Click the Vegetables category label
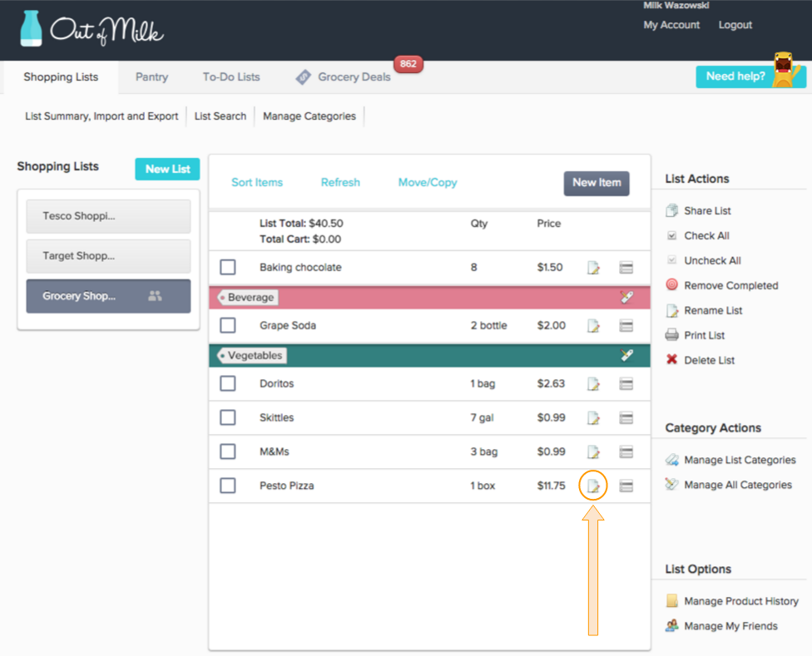The width and height of the screenshot is (812, 656). (252, 355)
